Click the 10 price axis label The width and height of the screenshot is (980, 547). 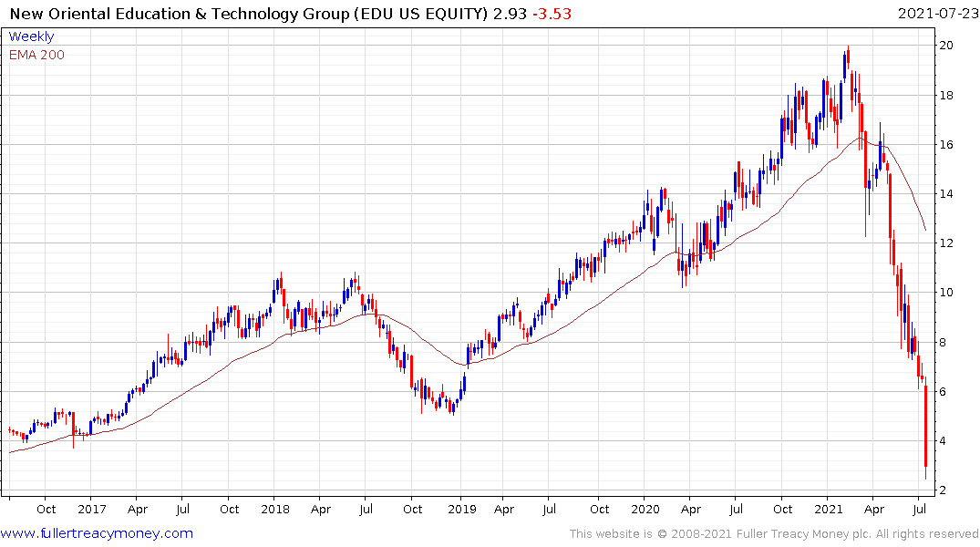[x=946, y=293]
